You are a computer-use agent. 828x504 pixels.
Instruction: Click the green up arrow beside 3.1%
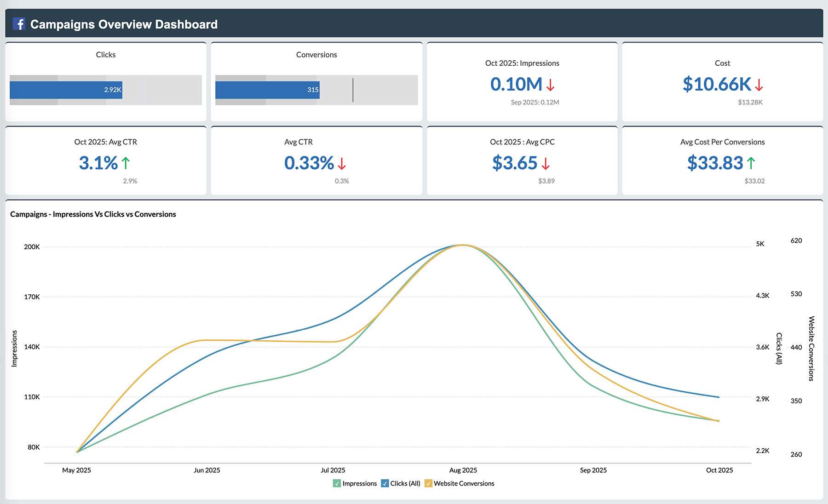pyautogui.click(x=126, y=163)
